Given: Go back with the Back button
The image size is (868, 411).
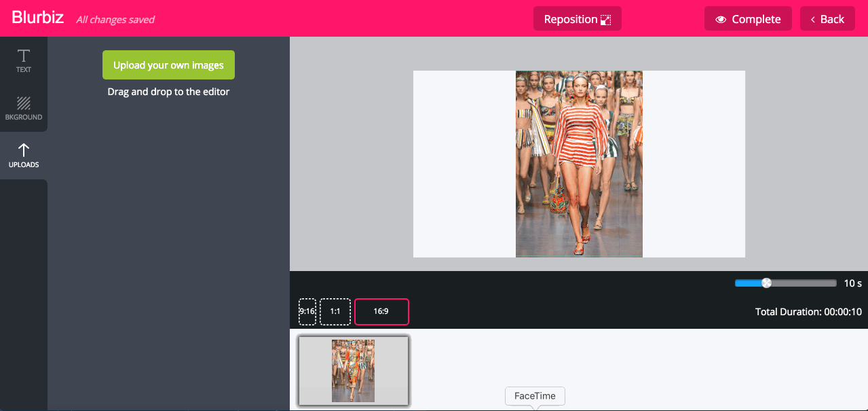Looking at the screenshot, I should [827, 19].
